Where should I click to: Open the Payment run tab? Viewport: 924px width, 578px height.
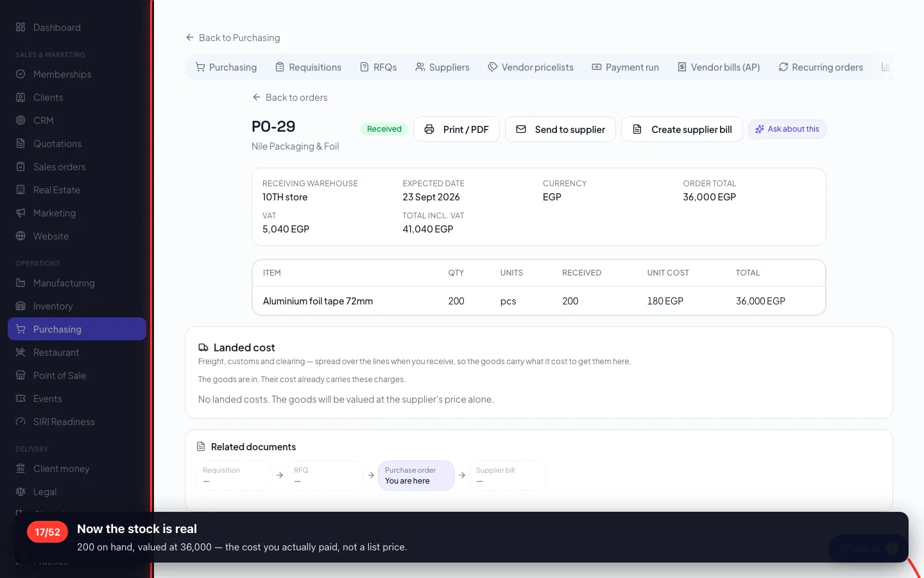pyautogui.click(x=625, y=67)
